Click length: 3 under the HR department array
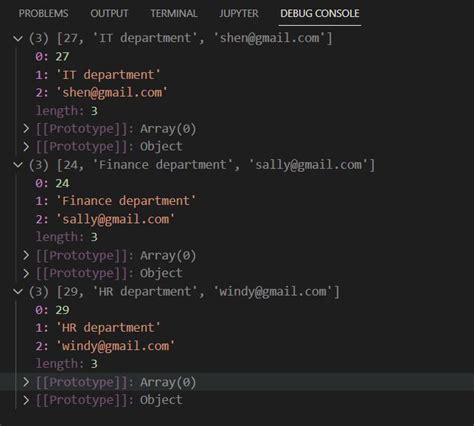This screenshot has width=474, height=426. click(x=67, y=364)
